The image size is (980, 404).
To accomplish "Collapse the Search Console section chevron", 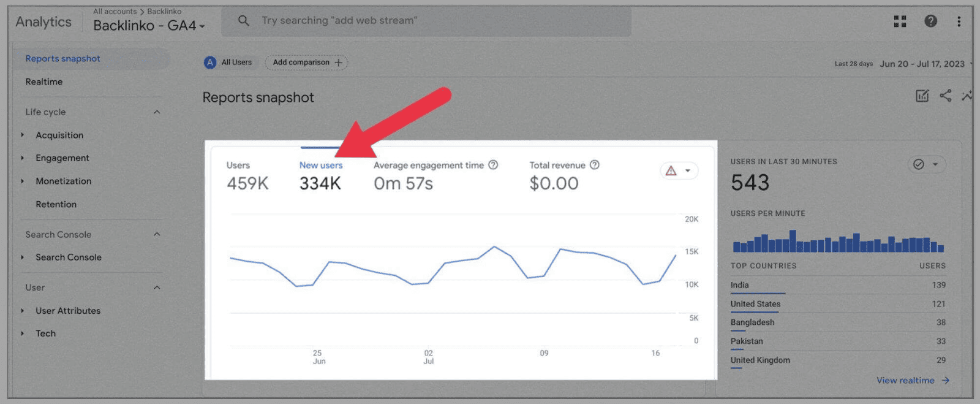I will (x=157, y=234).
